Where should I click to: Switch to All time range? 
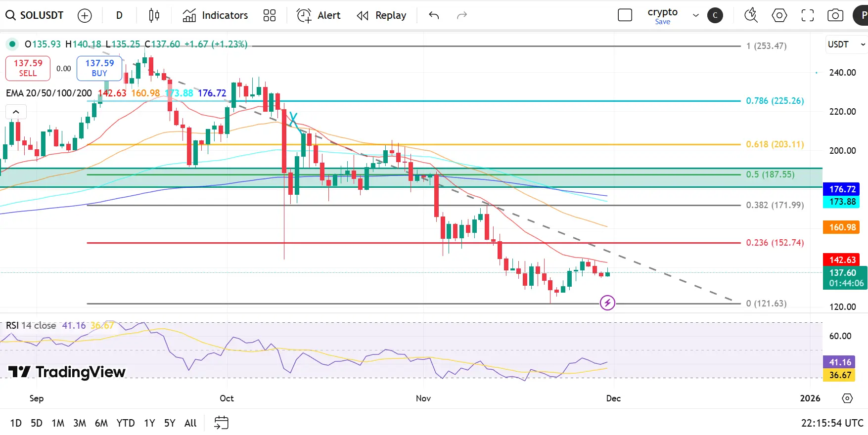190,423
